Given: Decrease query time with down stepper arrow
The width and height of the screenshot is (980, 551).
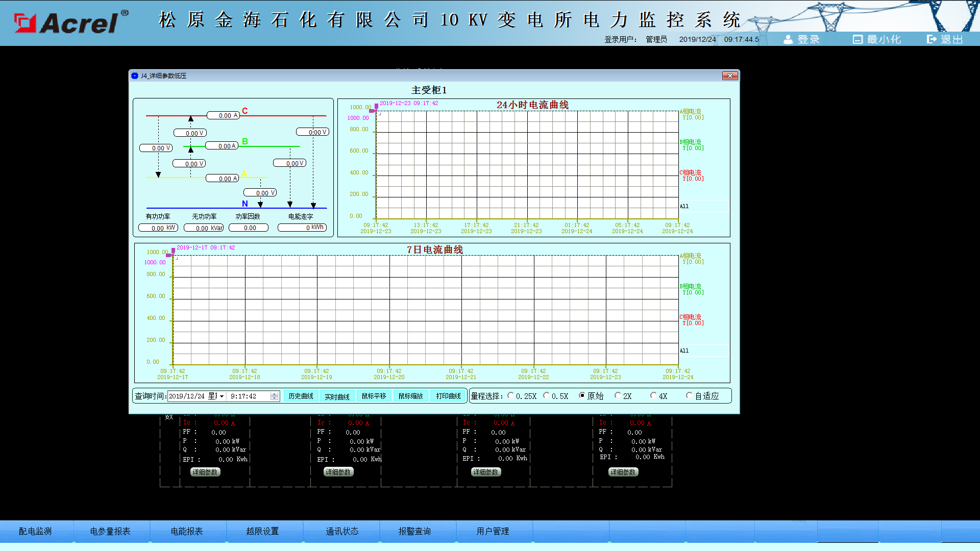Looking at the screenshot, I should (x=275, y=398).
